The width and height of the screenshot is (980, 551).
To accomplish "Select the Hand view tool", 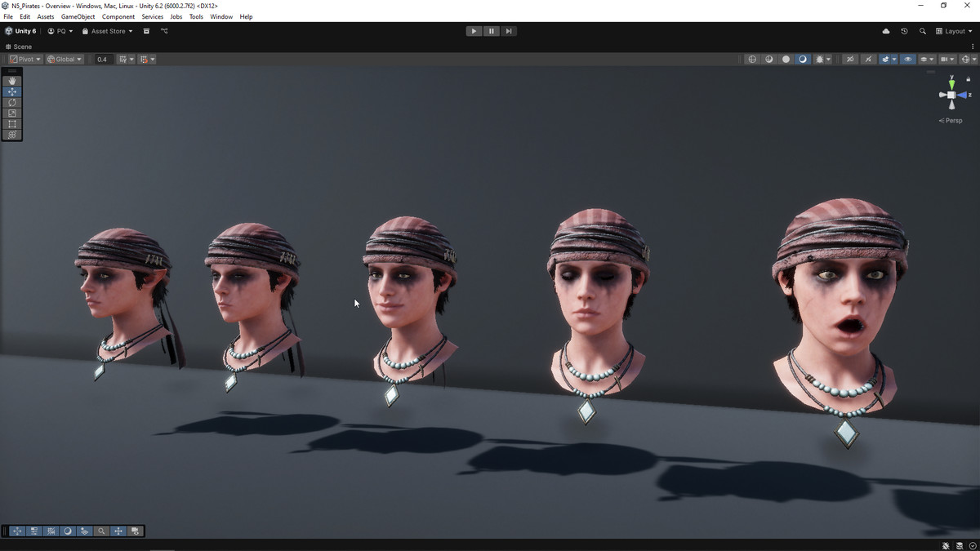I will click(x=12, y=81).
